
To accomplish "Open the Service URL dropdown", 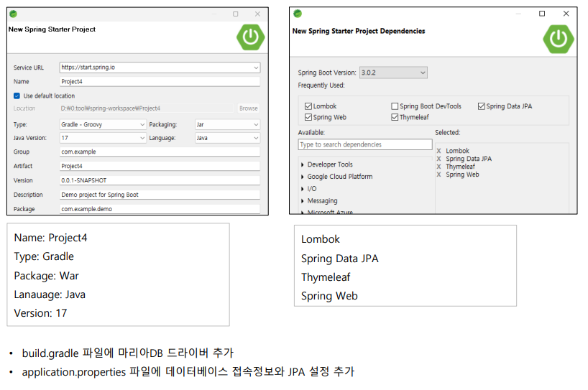I will click(x=256, y=68).
